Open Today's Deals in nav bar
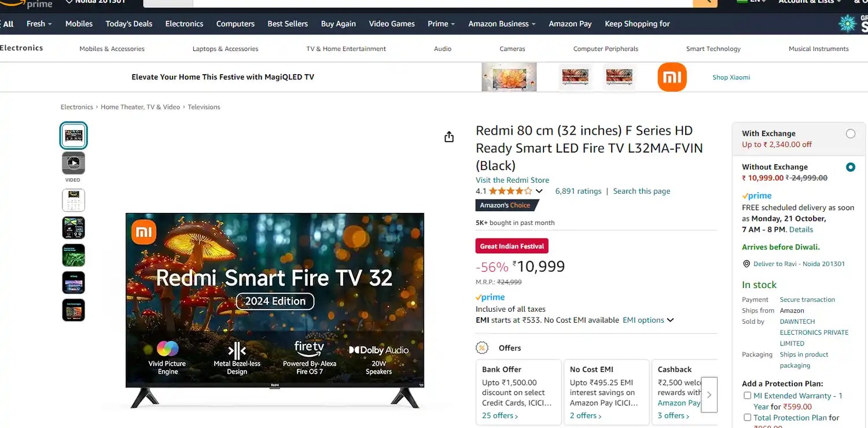The height and width of the screenshot is (428, 868). pos(129,24)
